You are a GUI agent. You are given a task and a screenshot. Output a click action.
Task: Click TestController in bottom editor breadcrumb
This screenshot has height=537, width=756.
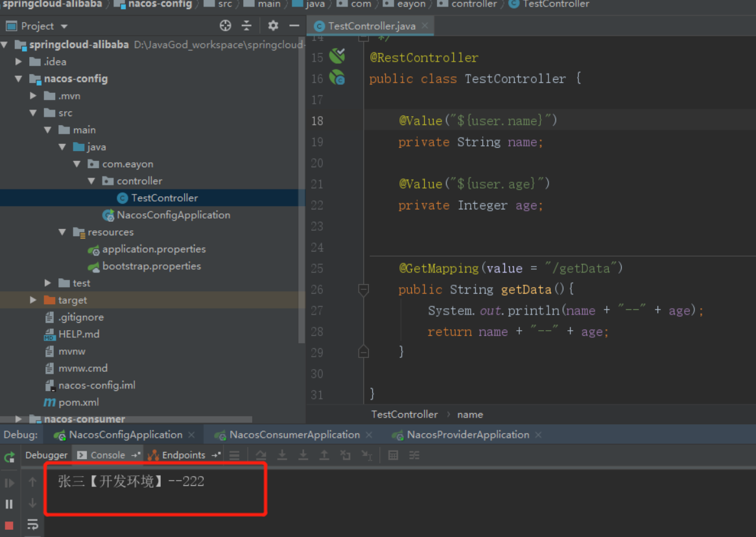(x=404, y=414)
